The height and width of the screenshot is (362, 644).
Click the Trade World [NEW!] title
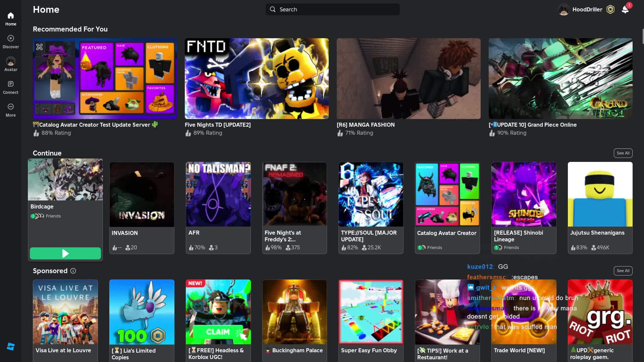pos(519,350)
